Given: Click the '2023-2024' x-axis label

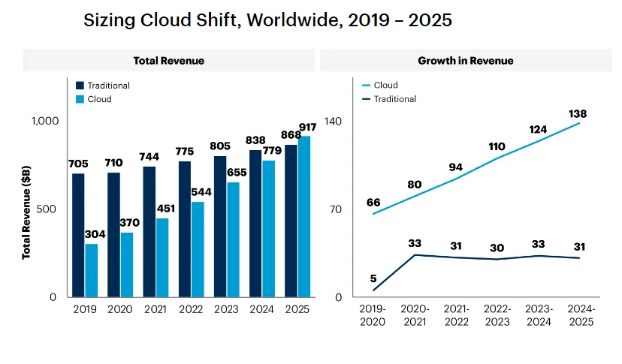Looking at the screenshot, I should (539, 316).
